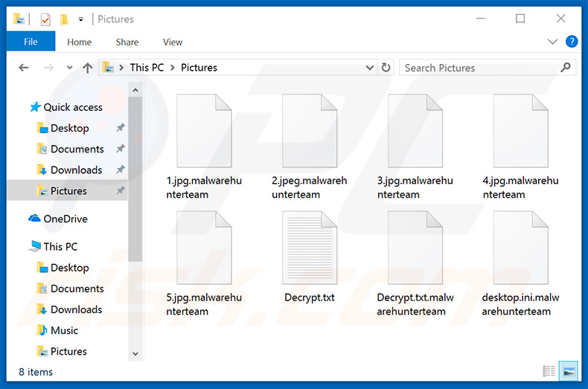The height and width of the screenshot is (389, 588).
Task: Expand the chevron before This PC breadcrumb
Action: click(x=121, y=68)
